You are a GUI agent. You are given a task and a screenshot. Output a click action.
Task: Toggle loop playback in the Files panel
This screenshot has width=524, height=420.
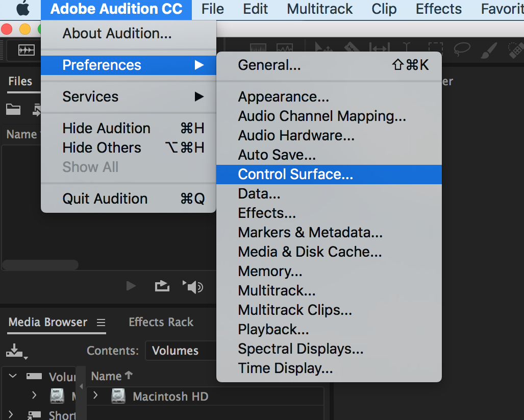click(x=162, y=286)
